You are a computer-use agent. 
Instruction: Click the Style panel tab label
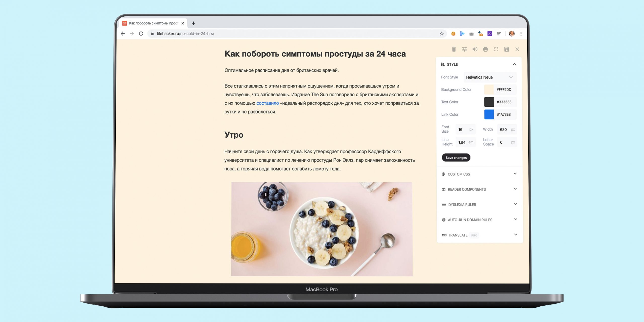coord(452,64)
